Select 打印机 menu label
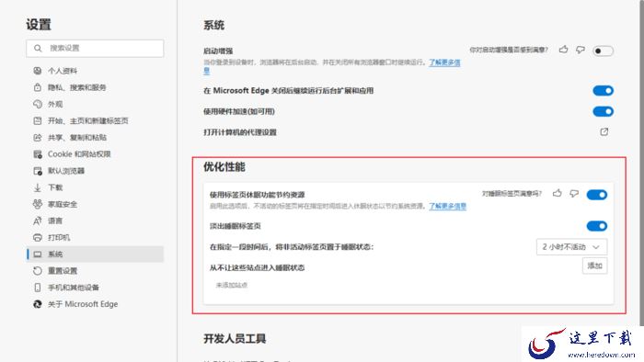Viewport: 644px width, 362px height. tap(59, 237)
